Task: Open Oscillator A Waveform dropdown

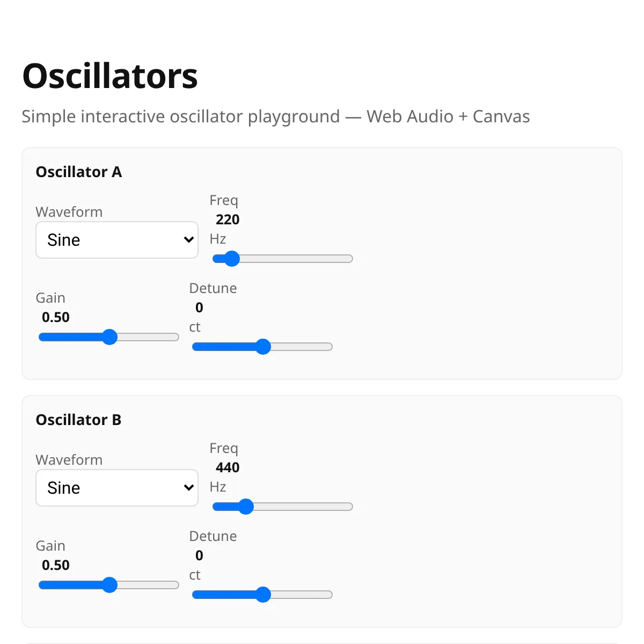Action: point(117,240)
